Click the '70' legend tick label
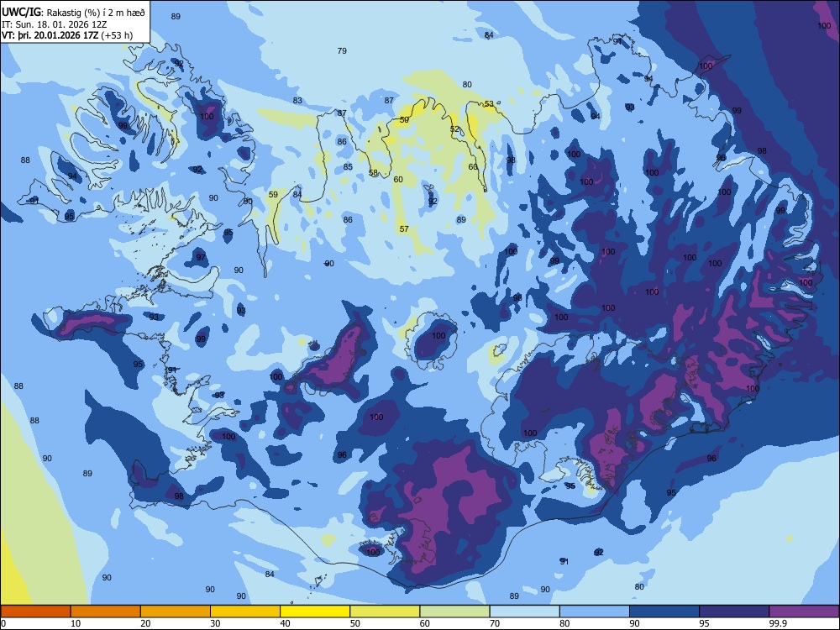 pyautogui.click(x=495, y=623)
